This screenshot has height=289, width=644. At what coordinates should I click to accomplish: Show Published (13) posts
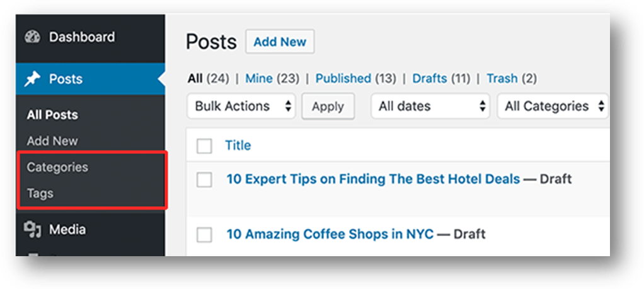coord(355,78)
